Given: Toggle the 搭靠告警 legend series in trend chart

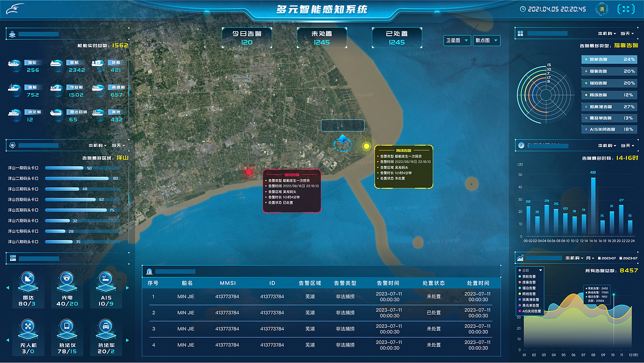Looking at the screenshot, I should pyautogui.click(x=527, y=282).
